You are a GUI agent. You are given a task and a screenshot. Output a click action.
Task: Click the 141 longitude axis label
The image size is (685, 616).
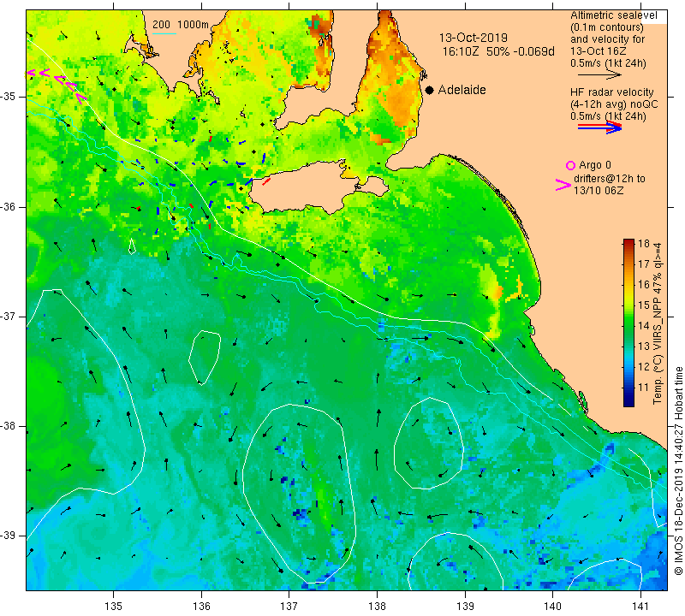(x=640, y=607)
